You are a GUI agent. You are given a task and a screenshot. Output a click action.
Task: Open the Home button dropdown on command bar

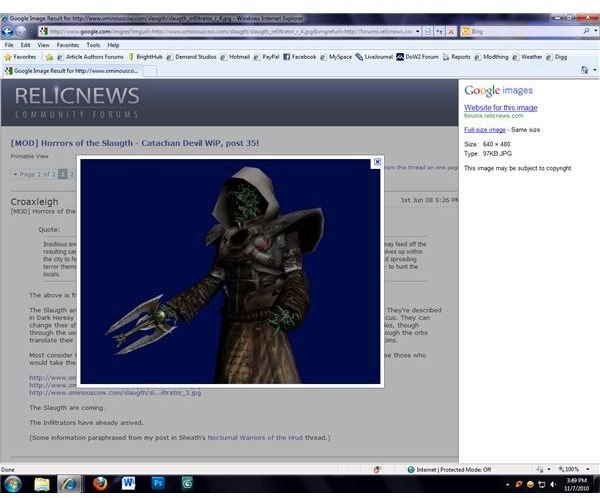tap(595, 70)
